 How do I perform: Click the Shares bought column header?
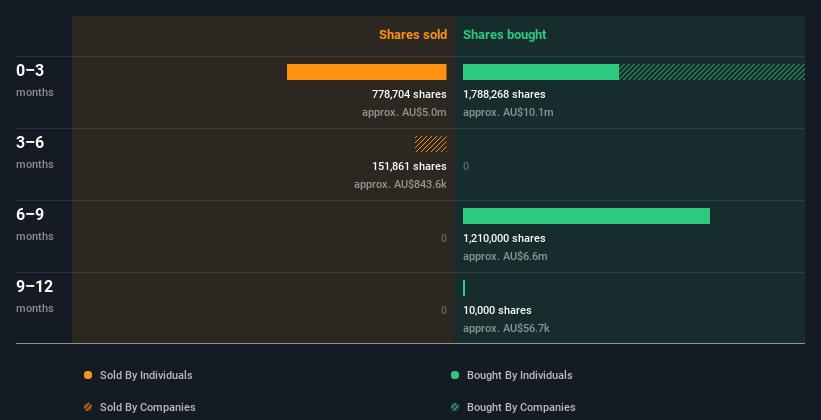pyautogui.click(x=505, y=35)
